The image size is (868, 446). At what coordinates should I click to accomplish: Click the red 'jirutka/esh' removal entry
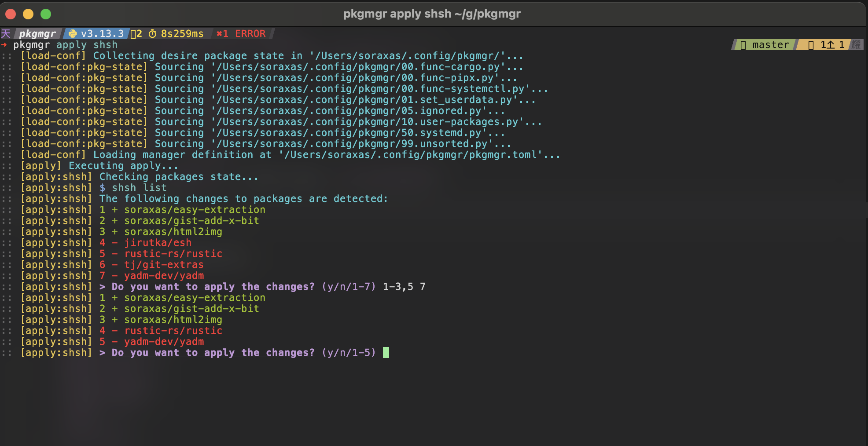[158, 243]
